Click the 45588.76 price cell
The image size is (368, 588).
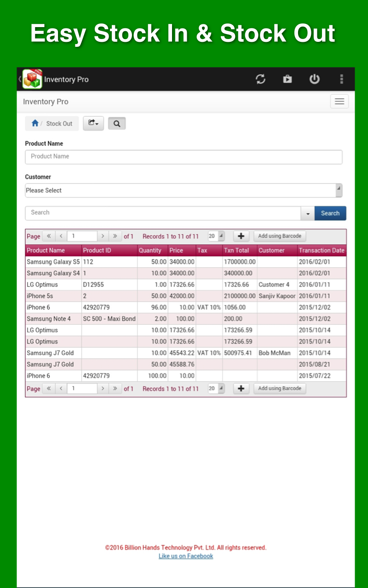182,364
